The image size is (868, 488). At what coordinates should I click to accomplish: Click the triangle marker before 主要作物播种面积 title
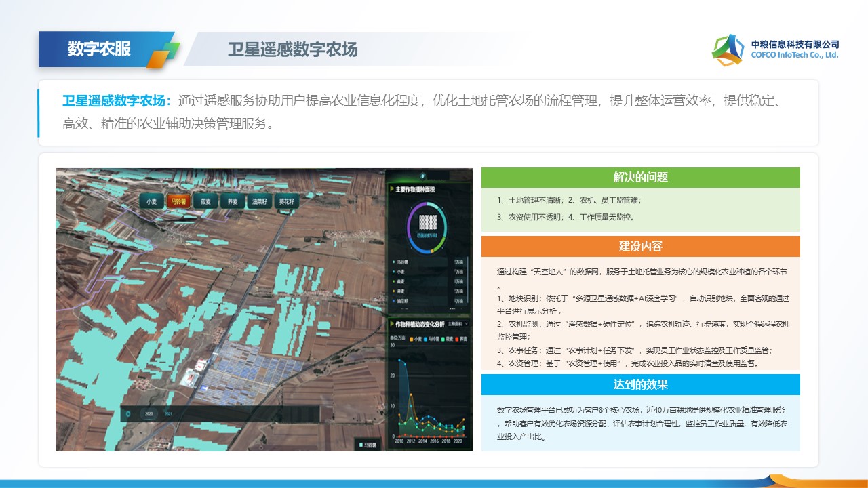[392, 190]
